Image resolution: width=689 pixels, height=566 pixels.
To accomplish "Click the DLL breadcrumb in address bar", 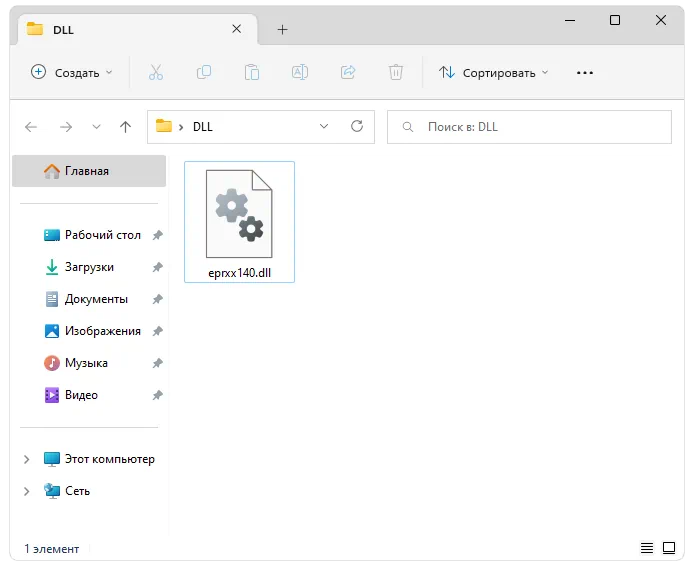I will [203, 127].
